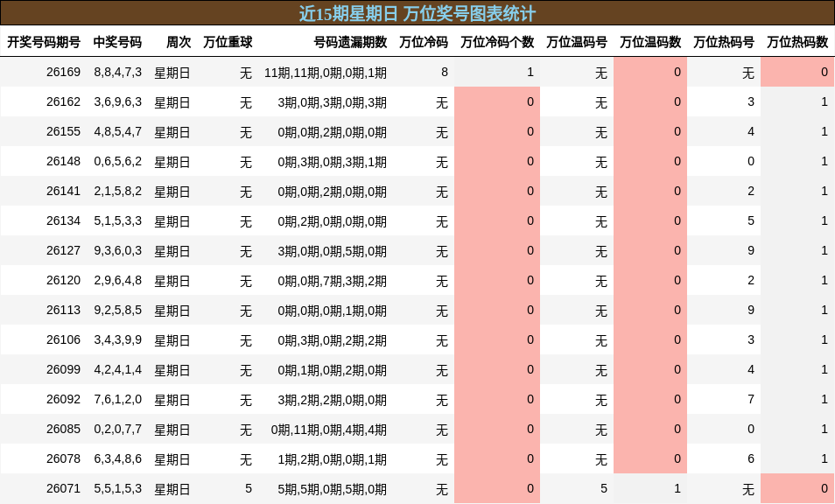Select winning numbers 5,1,5,3,3

[x=117, y=221]
